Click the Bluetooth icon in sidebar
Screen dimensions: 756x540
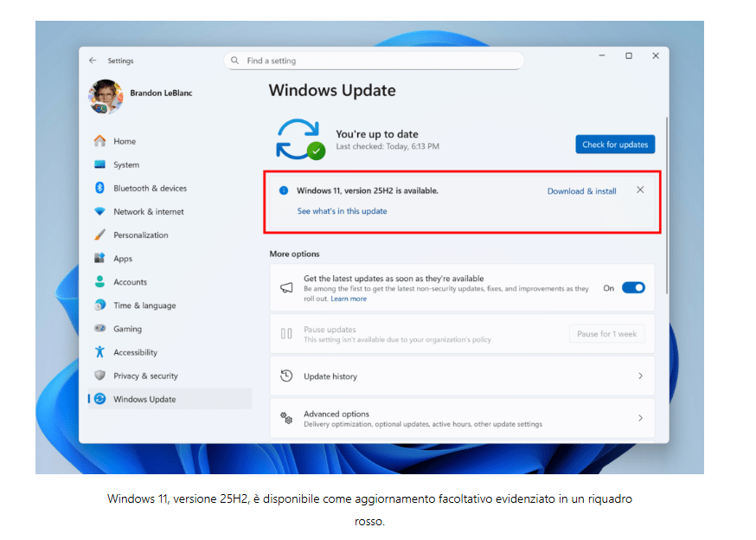click(99, 188)
